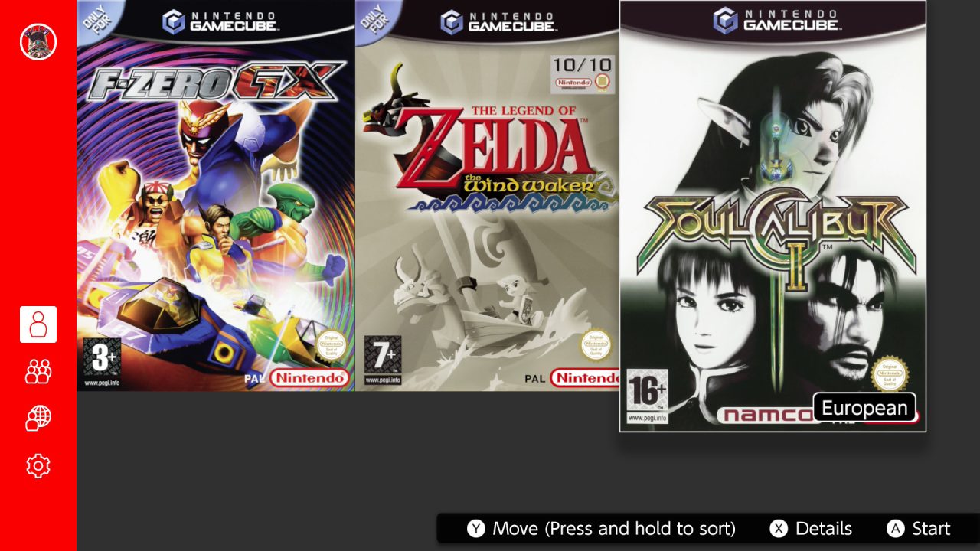Screen dimensions: 980x551
Task: Select the multiplayer group icon
Action: [x=38, y=371]
